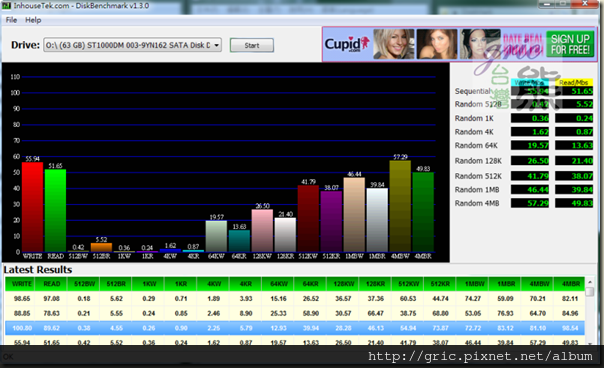This screenshot has height=368, width=604.
Task: Click the 1MBW column header in results table
Action: tap(473, 284)
